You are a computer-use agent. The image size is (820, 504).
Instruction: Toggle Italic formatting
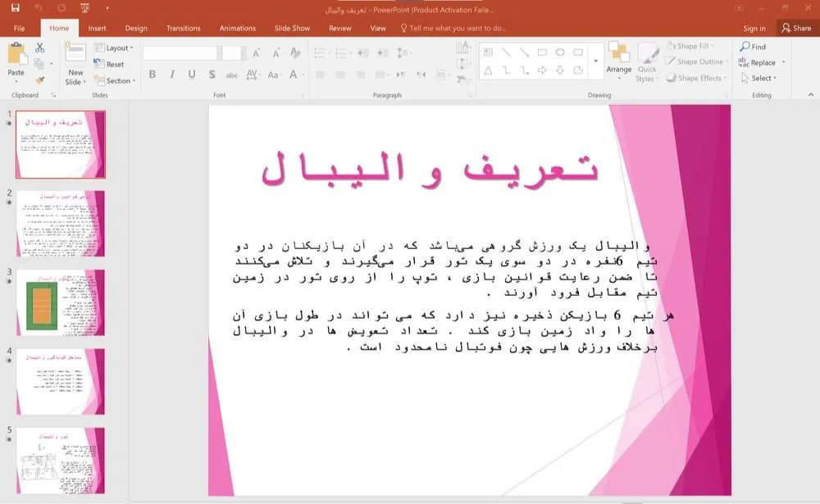[172, 75]
